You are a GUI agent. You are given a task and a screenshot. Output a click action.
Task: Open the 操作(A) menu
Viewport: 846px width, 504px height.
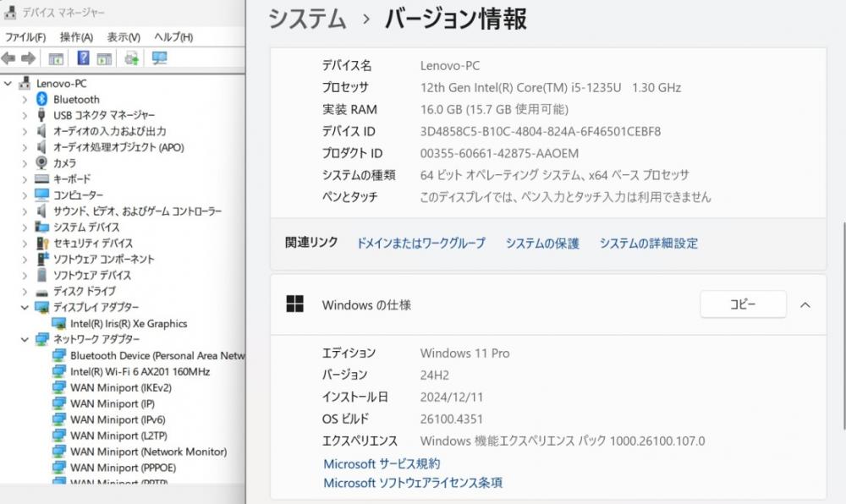click(76, 37)
